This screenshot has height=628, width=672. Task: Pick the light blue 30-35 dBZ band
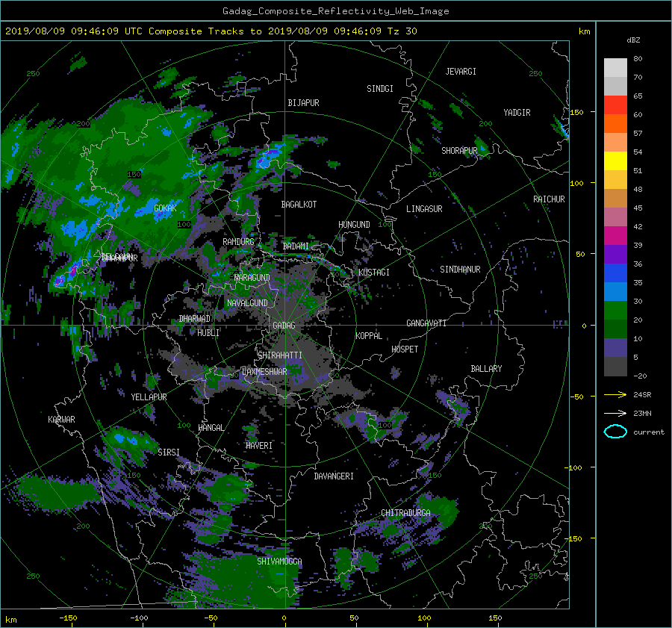(615, 292)
